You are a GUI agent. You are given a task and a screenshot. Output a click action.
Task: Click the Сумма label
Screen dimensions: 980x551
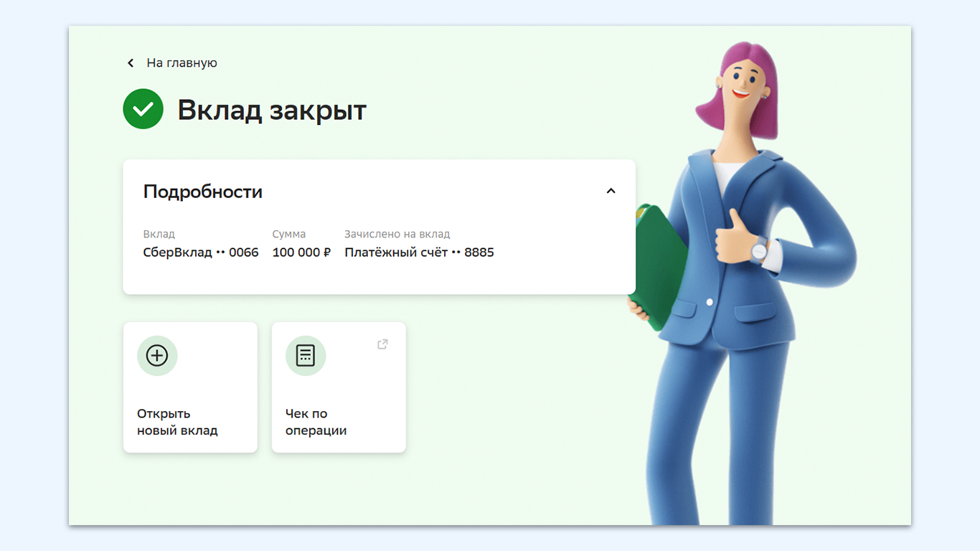click(x=289, y=234)
